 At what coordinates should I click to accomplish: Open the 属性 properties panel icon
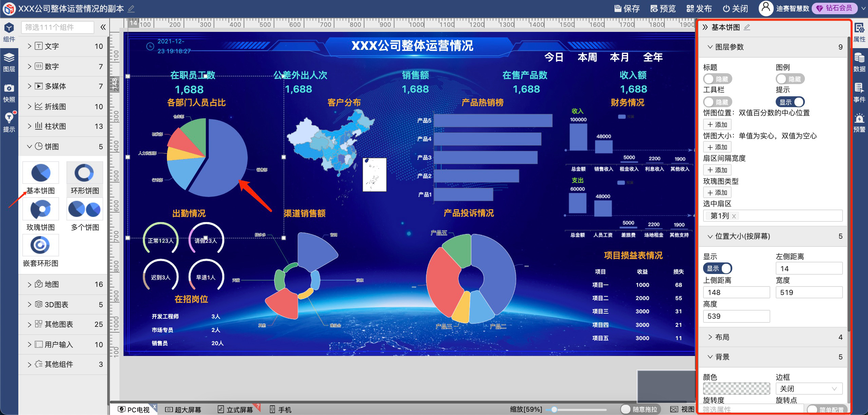coord(859,33)
